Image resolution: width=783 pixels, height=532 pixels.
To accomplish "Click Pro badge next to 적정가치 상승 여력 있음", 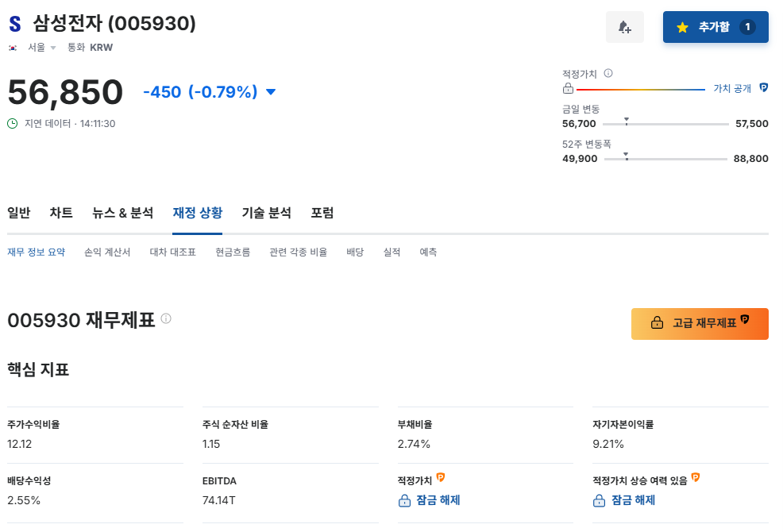I will [x=695, y=477].
